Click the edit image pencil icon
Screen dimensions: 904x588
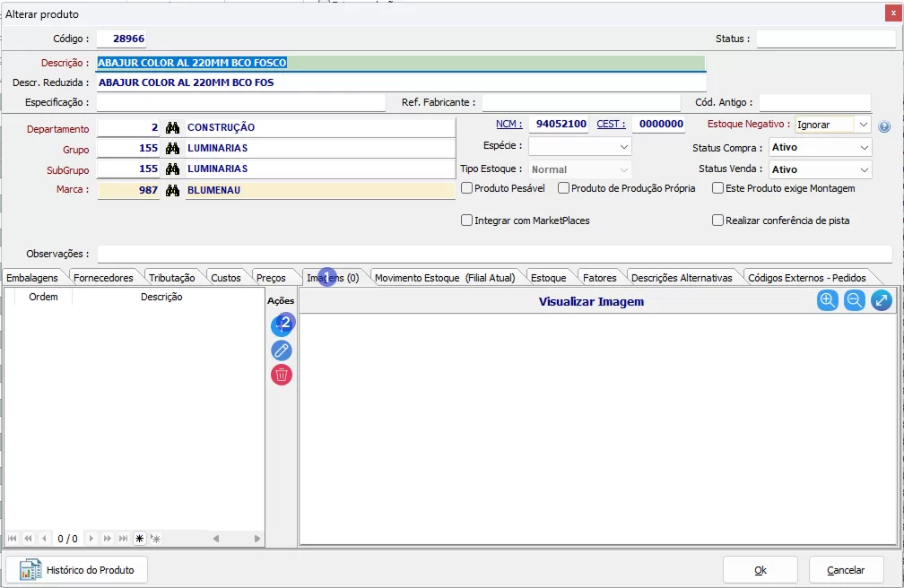pyautogui.click(x=282, y=350)
